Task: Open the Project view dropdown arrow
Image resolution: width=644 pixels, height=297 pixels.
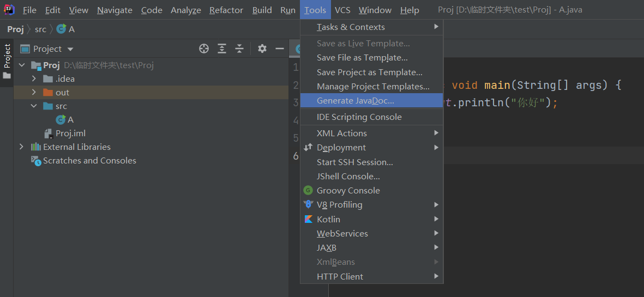Action: 70,49
